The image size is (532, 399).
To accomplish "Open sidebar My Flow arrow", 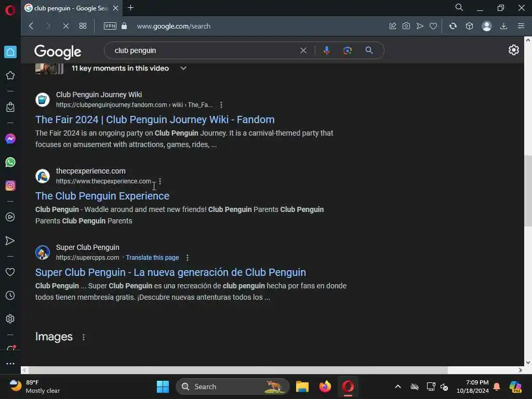I will click(10, 241).
